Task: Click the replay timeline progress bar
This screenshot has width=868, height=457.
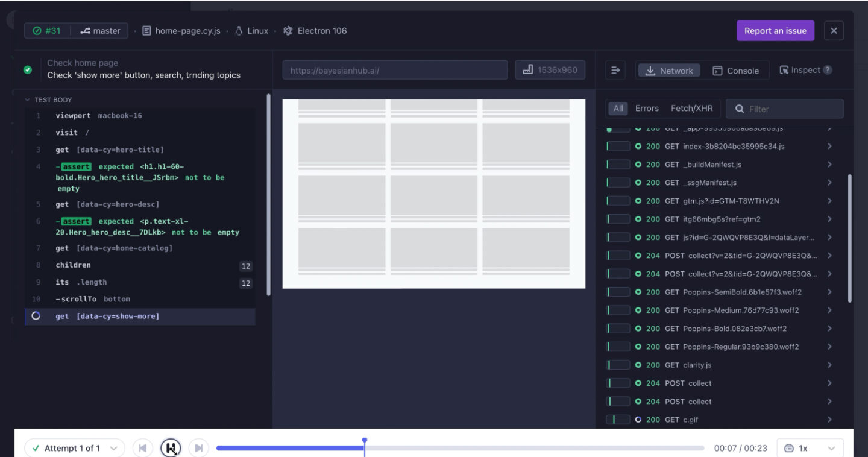Action: coord(460,448)
